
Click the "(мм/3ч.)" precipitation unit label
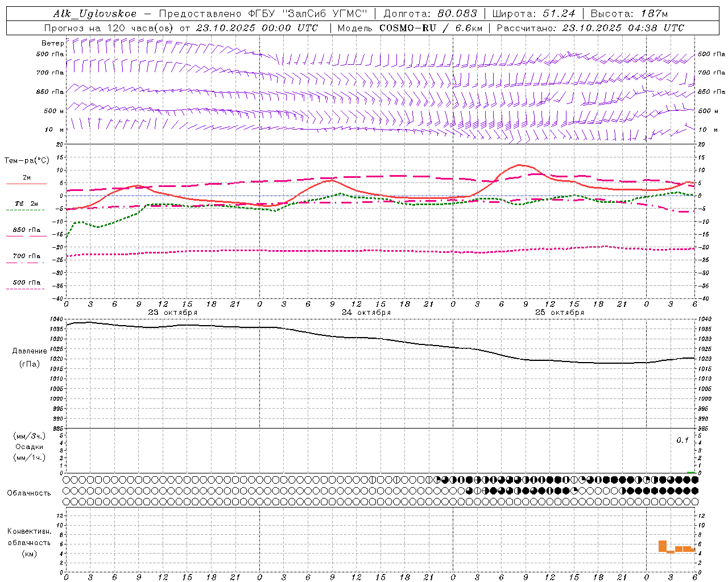click(x=30, y=436)
